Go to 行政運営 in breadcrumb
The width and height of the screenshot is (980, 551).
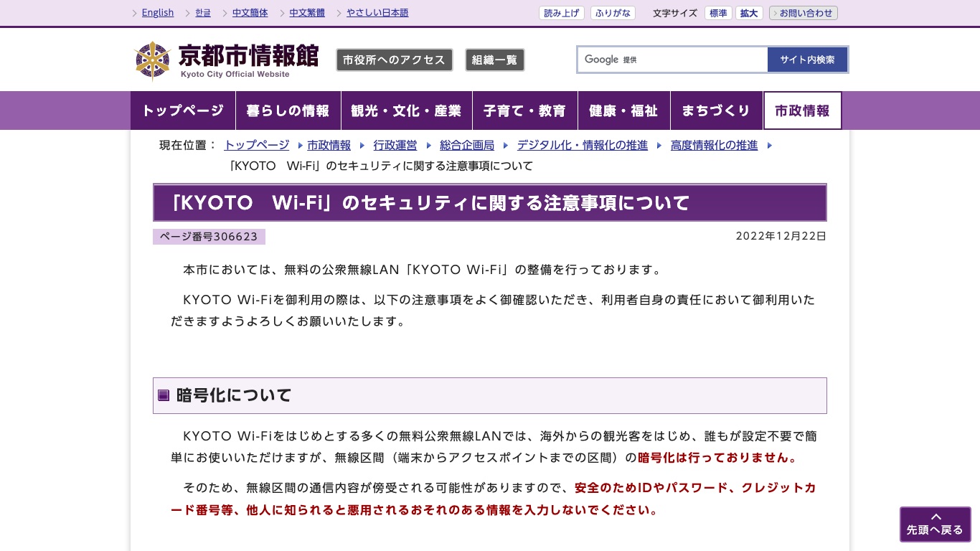click(395, 145)
